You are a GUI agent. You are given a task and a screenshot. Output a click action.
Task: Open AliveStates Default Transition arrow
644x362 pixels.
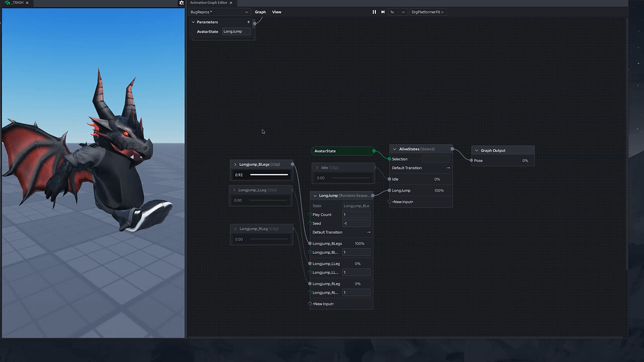click(448, 168)
